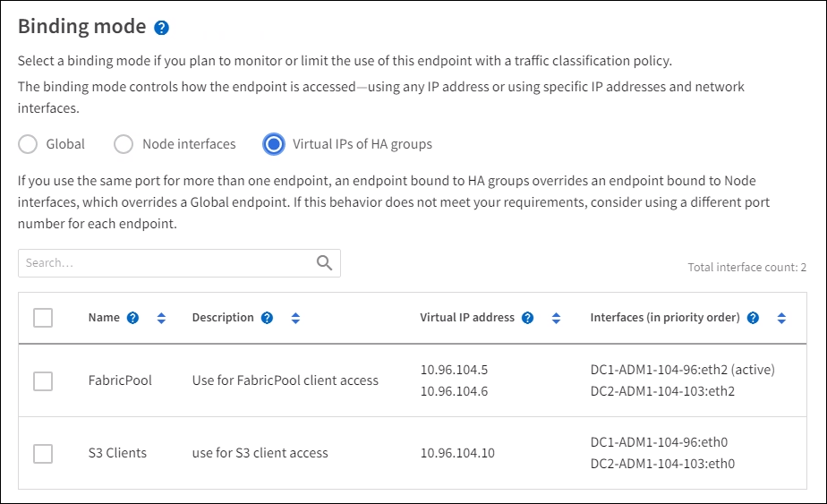This screenshot has width=827, height=504.
Task: Click in the Search input field
Action: pyautogui.click(x=166, y=263)
